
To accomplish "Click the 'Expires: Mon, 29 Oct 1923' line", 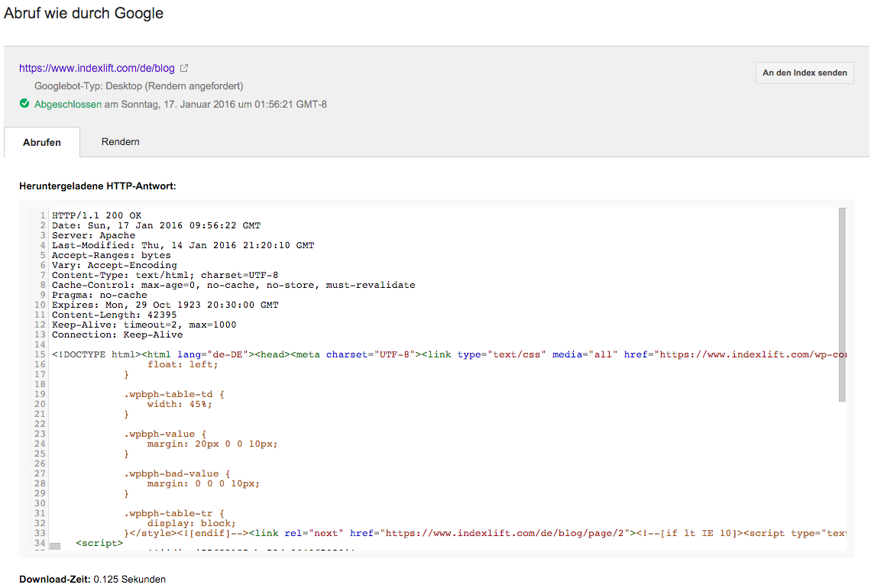I will pos(165,305).
